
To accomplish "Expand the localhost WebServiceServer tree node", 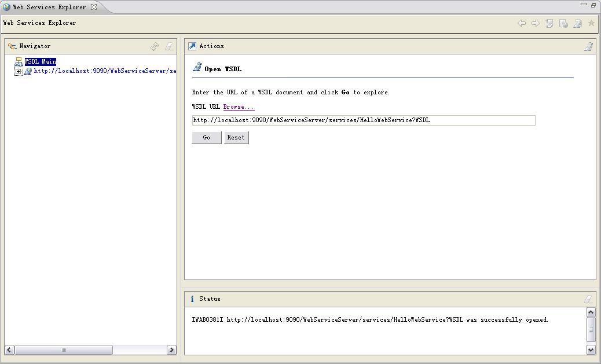I will (x=18, y=71).
